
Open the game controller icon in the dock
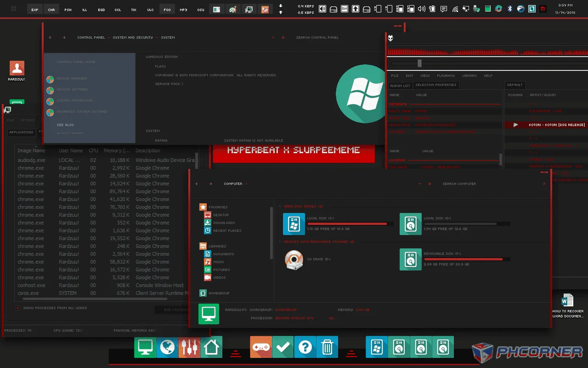pos(261,347)
